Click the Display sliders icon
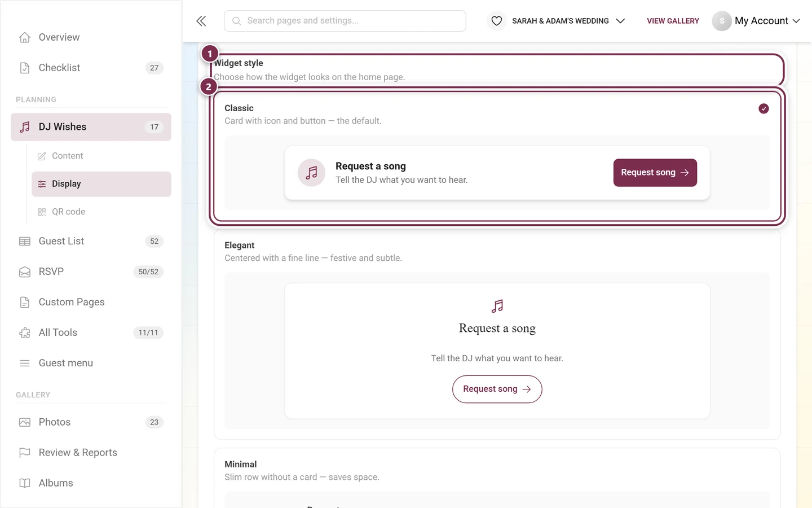Screen dimensions: 812x508 coord(42,184)
